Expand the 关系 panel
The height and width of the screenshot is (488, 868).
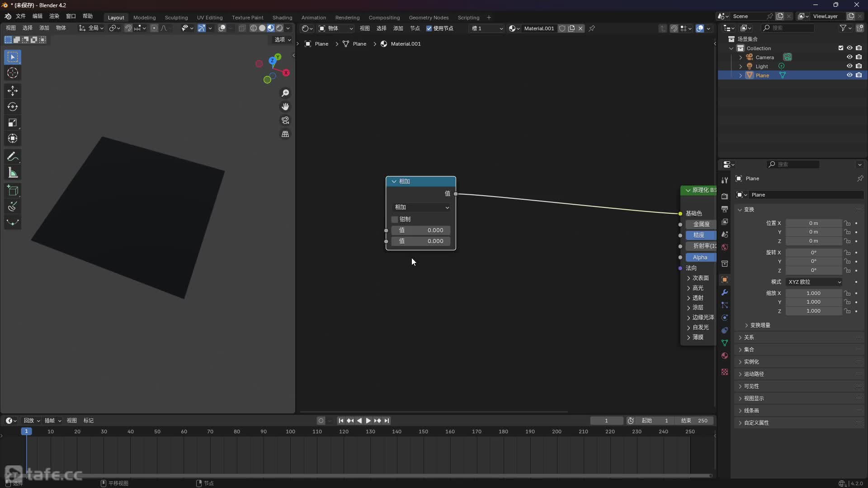(x=749, y=338)
